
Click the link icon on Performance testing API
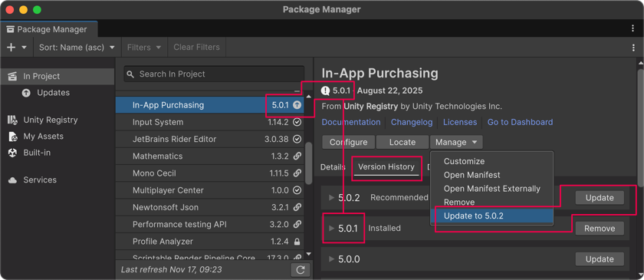(x=297, y=225)
